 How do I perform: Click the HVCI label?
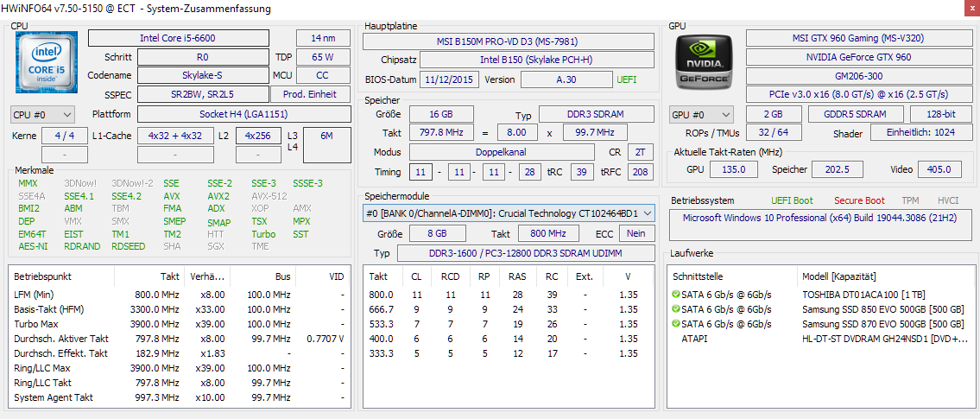[947, 200]
